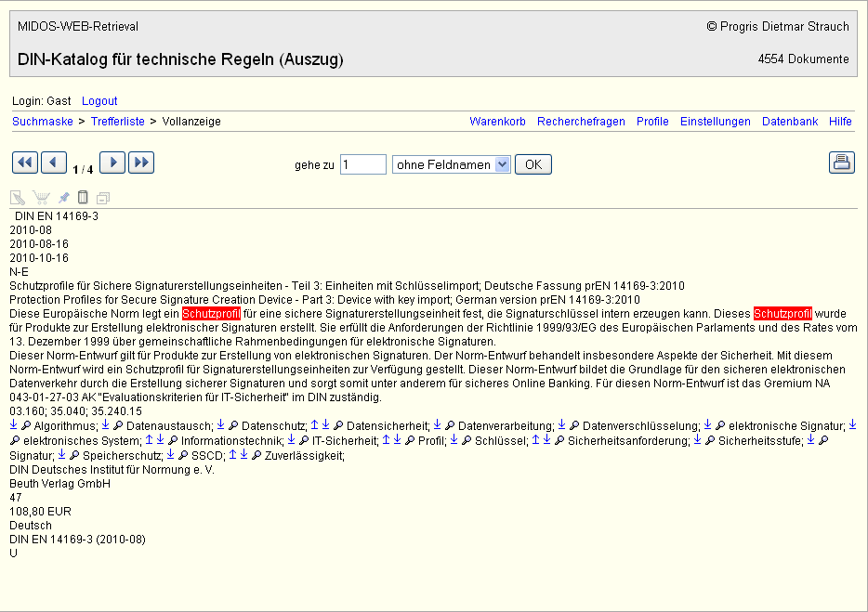Add document to shopping cart icon
868x612 pixels.
(x=41, y=198)
